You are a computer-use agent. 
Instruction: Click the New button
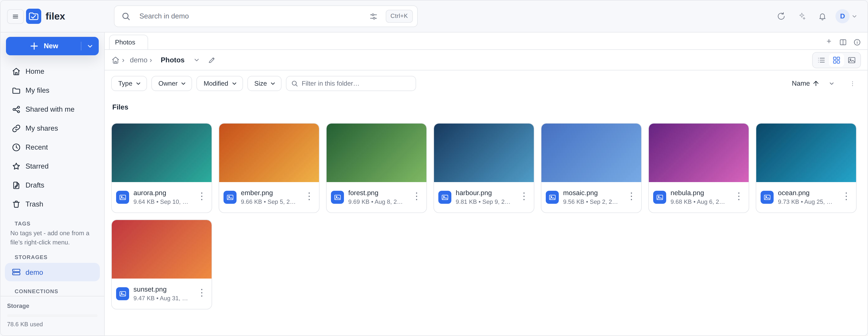(44, 46)
